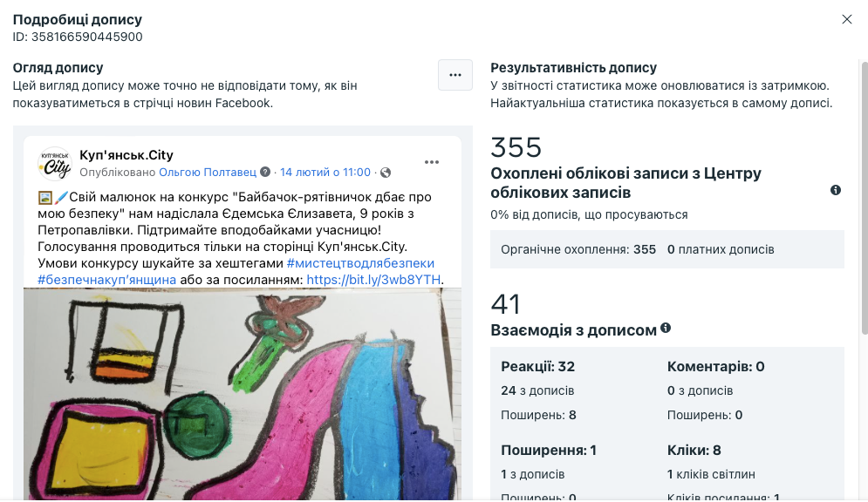
Task: Click the vertical scrollbar on the right panel
Action: click(x=865, y=197)
